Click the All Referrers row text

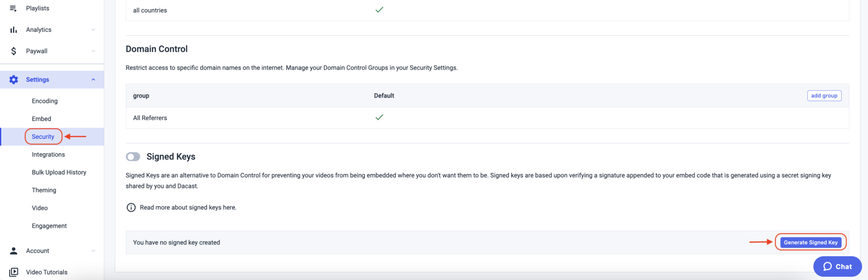click(x=150, y=118)
